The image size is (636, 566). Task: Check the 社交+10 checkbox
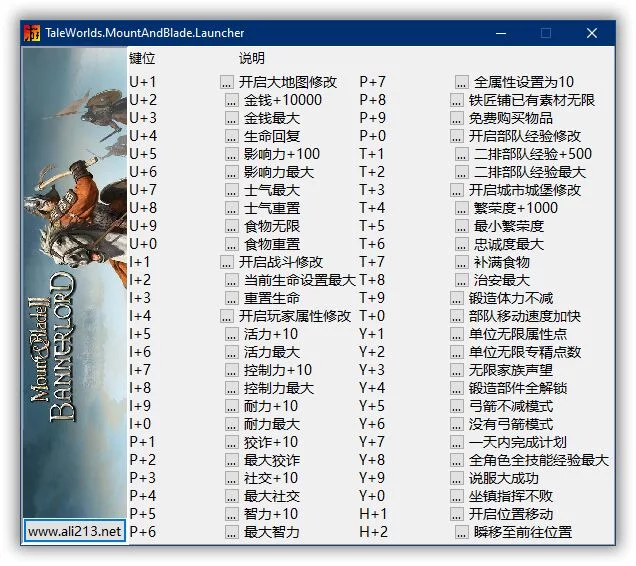232,478
